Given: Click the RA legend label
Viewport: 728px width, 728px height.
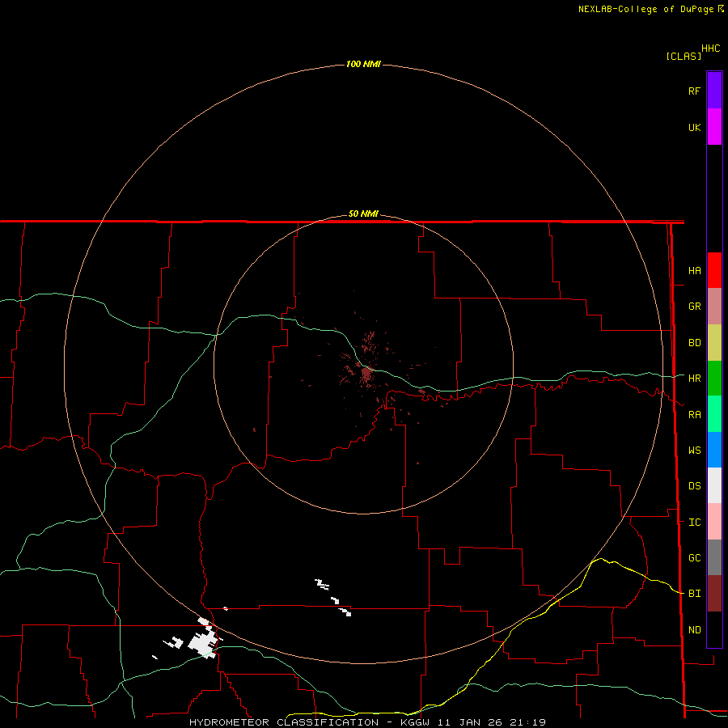Looking at the screenshot, I should (x=694, y=415).
